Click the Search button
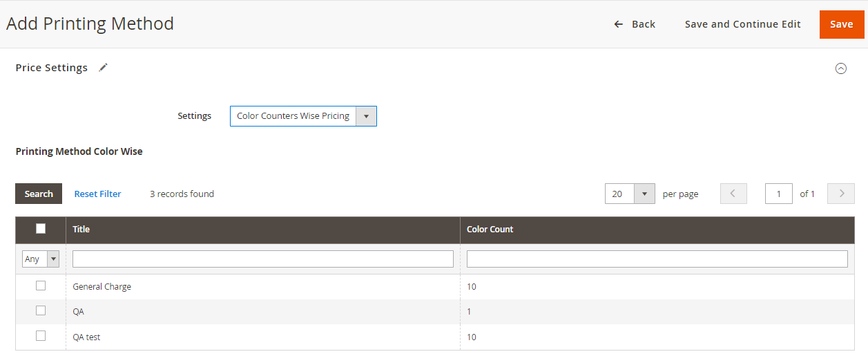Screen dimensions: 868x354 pos(39,194)
